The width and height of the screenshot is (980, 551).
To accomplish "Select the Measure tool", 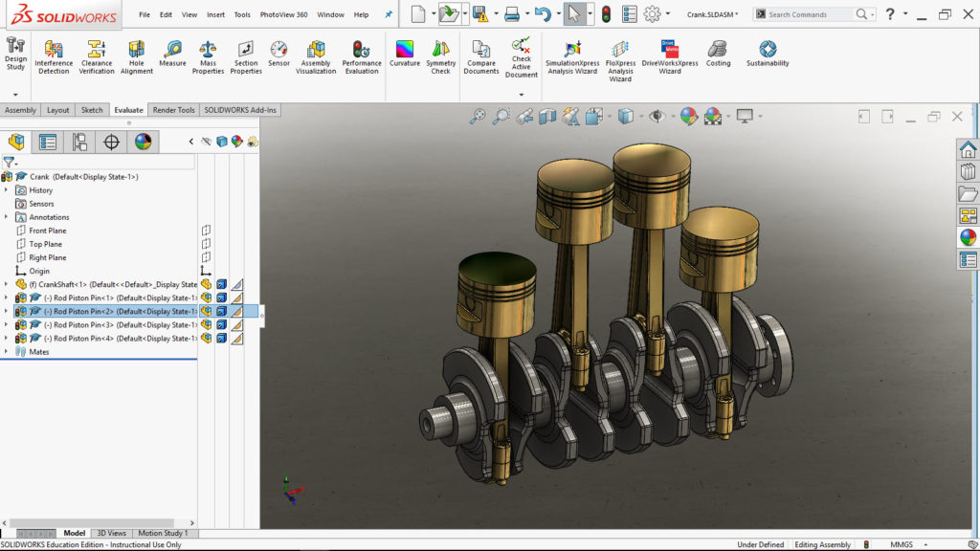I will point(172,55).
